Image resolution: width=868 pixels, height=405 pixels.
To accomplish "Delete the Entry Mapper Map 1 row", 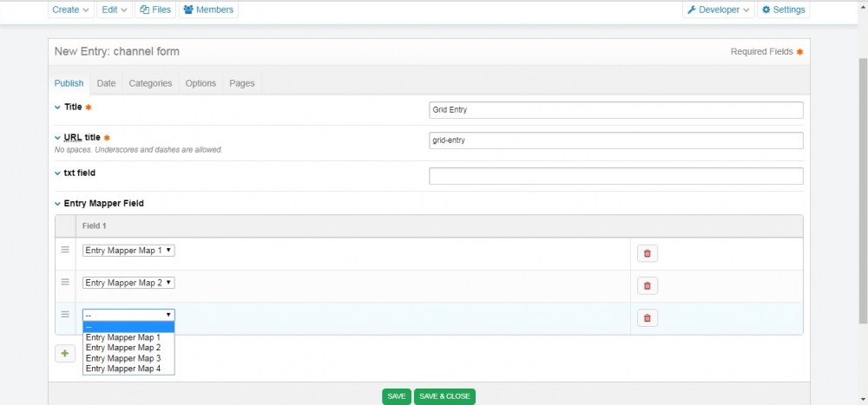I will (x=647, y=253).
